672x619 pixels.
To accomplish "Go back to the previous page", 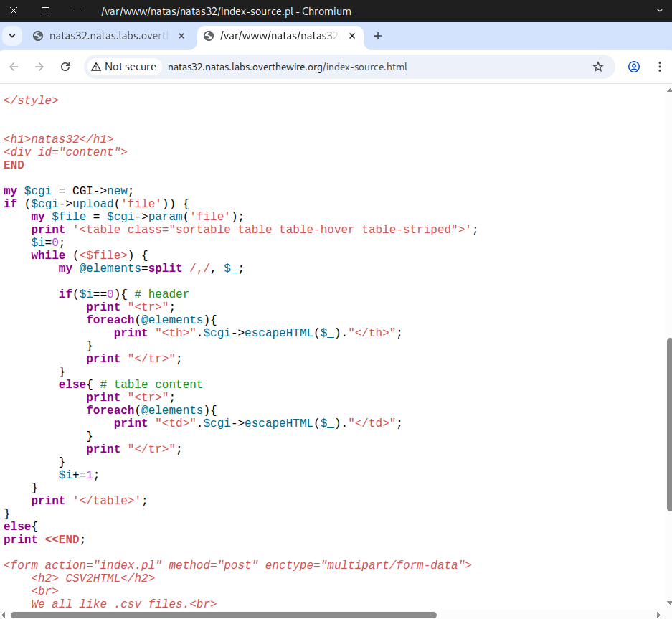I will (14, 67).
